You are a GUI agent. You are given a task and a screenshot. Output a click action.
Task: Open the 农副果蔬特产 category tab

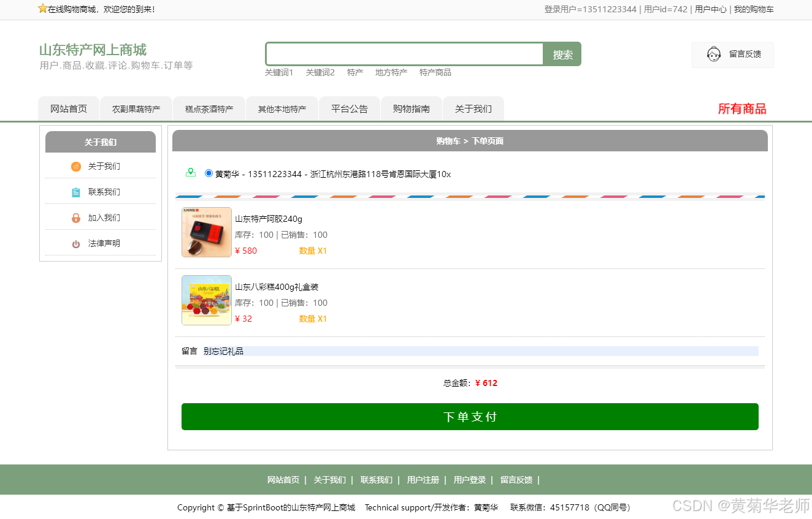point(136,108)
